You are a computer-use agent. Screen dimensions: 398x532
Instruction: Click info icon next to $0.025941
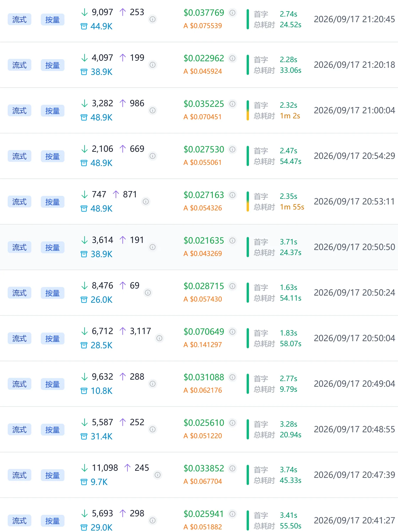233,514
